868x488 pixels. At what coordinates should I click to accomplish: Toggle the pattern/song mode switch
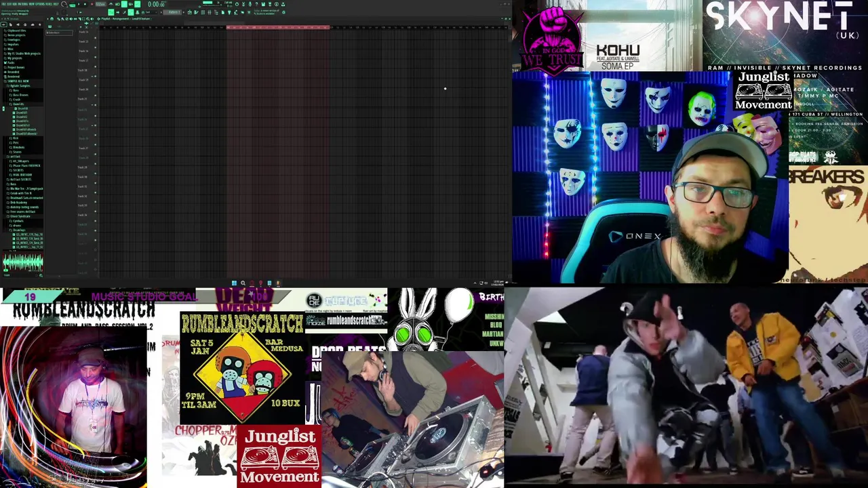pyautogui.click(x=72, y=4)
